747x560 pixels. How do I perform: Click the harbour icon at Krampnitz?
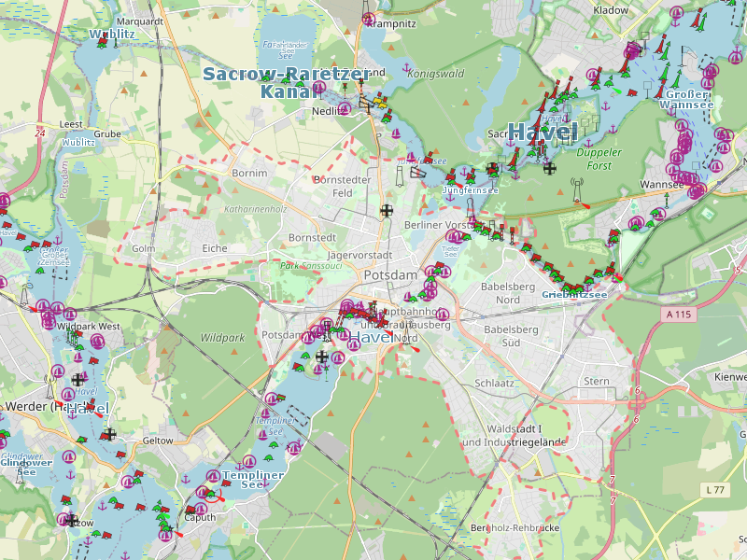tap(369, 20)
